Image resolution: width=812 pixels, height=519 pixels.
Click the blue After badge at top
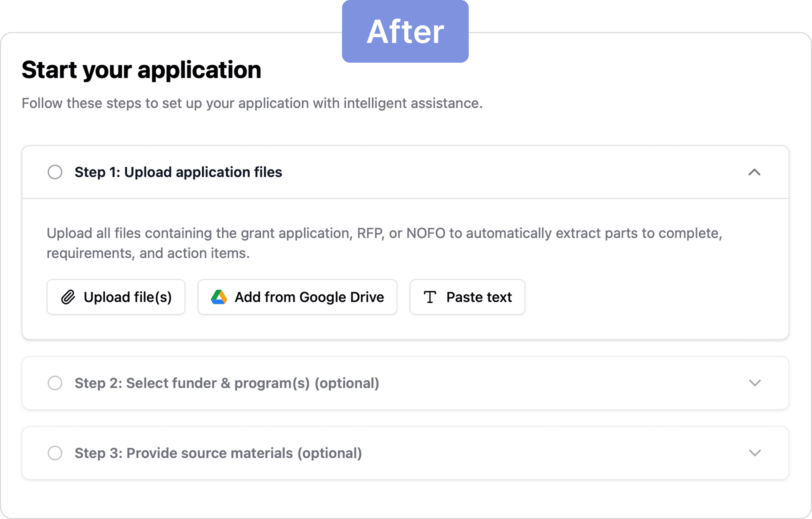coord(405,31)
